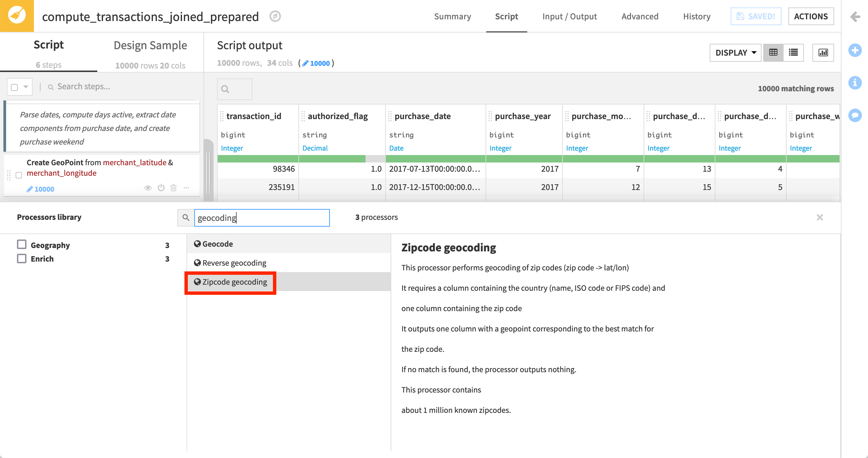The height and width of the screenshot is (458, 868).
Task: Click drag handle of purchase_year column
Action: click(x=490, y=116)
